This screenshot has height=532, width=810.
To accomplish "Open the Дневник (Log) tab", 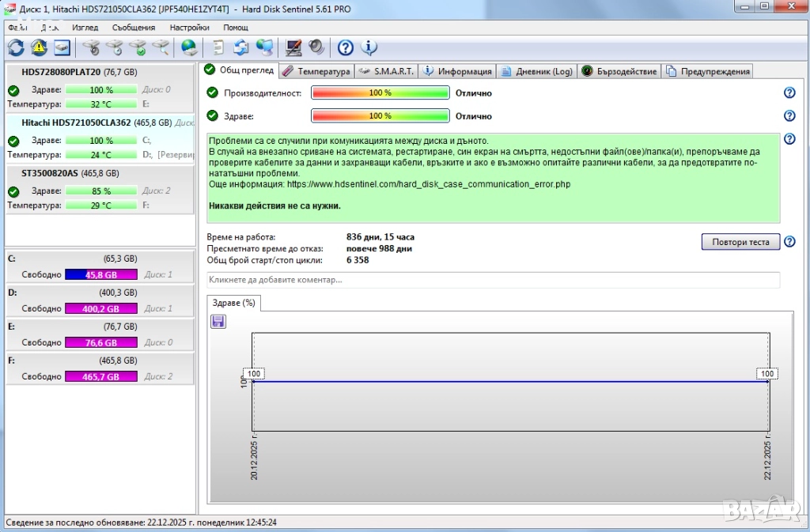I will click(537, 71).
